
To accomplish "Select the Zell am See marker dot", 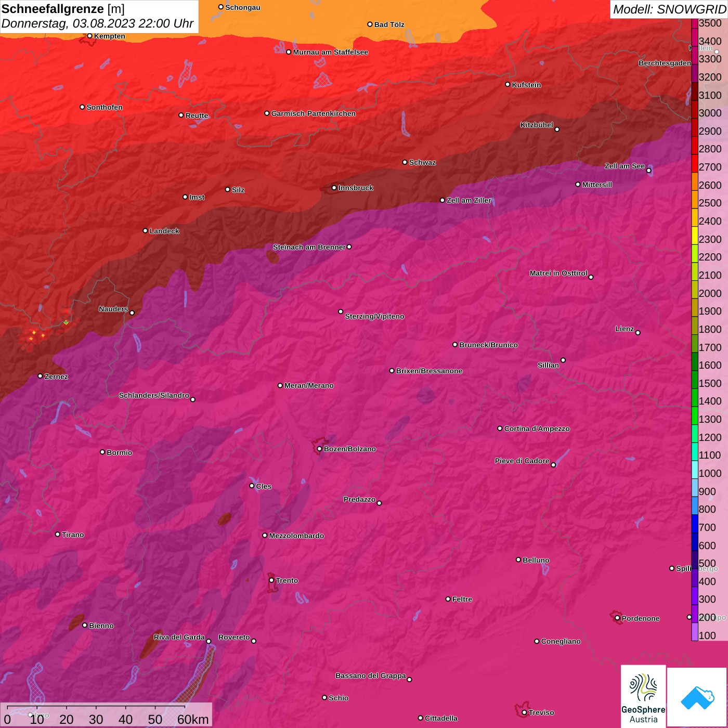I will 648,171.
